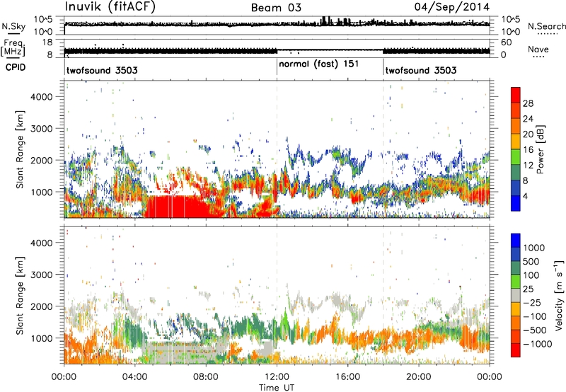Click the '60' Nave axis tick label
This screenshot has width=566, height=392.
506,42
